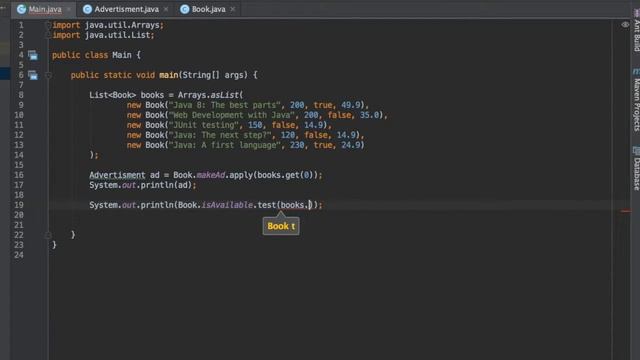Click 'java.util.Arrays' import on line 1

pos(122,25)
